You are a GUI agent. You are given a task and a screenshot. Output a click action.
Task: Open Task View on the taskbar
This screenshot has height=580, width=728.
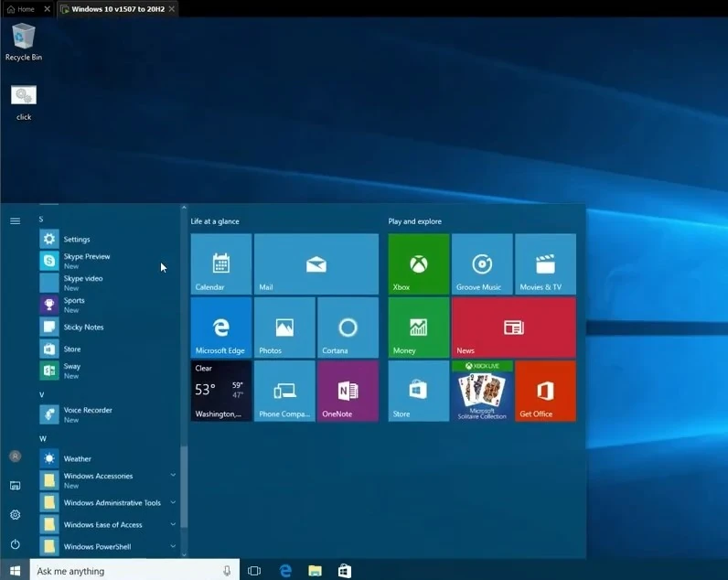click(x=254, y=571)
